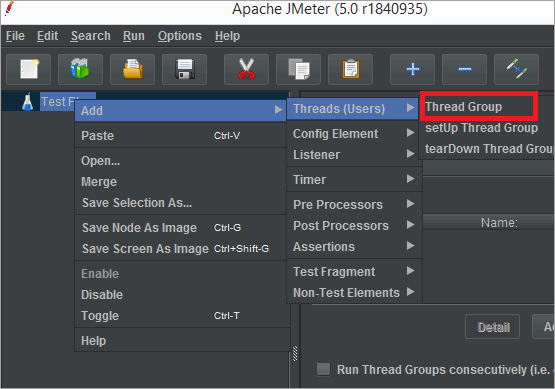Image resolution: width=555 pixels, height=389 pixels.
Task: Click the pane divider grip handle
Action: tap(295, 353)
